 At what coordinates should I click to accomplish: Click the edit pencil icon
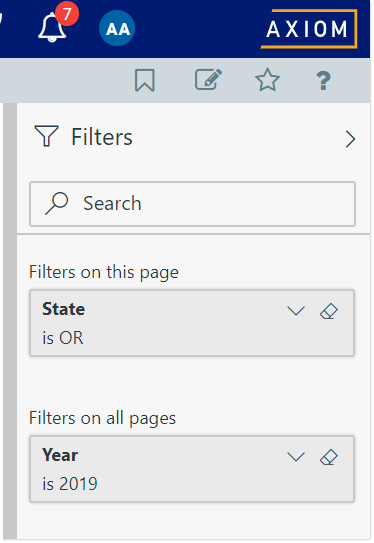pos(208,80)
